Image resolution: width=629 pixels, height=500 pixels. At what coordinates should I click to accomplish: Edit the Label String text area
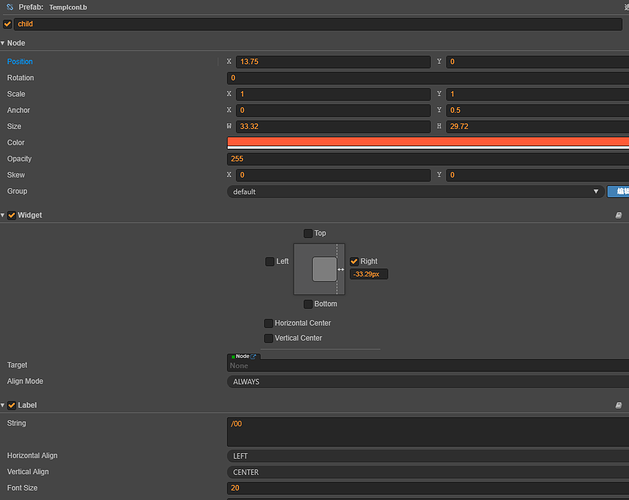click(x=428, y=432)
